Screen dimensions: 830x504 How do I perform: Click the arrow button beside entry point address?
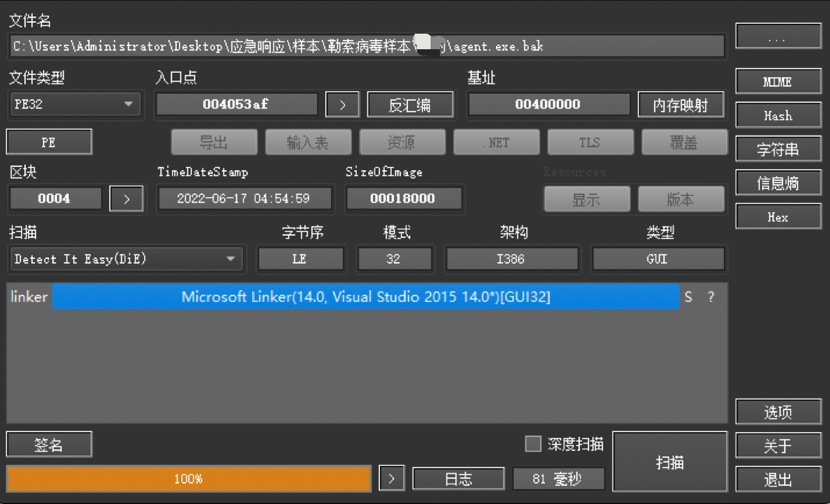pos(342,105)
